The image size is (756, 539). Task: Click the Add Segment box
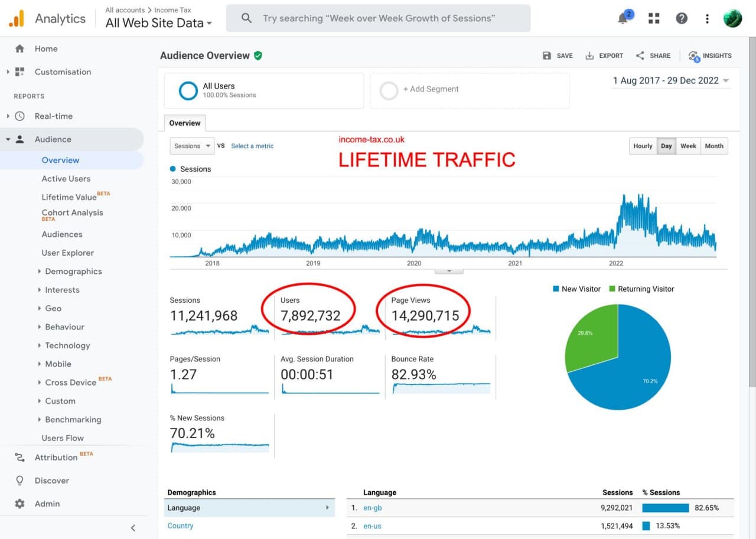pos(470,90)
